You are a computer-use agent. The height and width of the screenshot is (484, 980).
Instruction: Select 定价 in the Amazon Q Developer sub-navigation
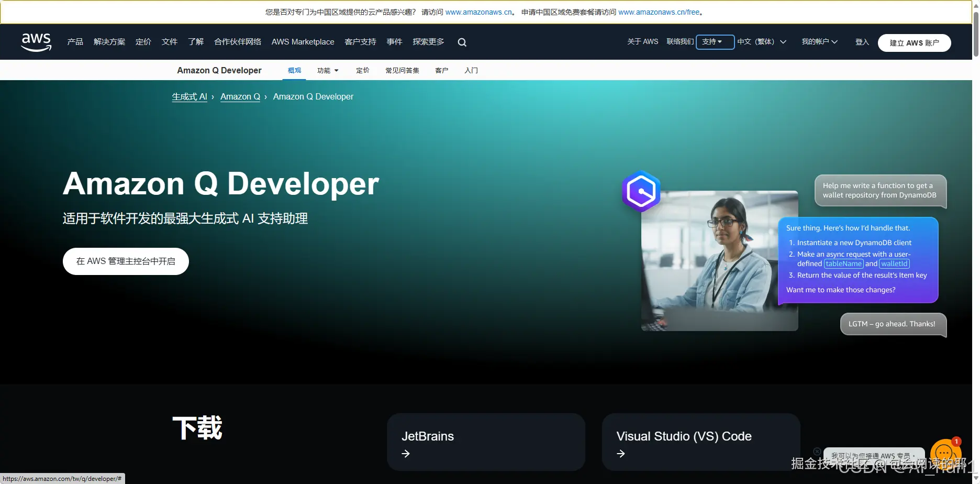(363, 70)
